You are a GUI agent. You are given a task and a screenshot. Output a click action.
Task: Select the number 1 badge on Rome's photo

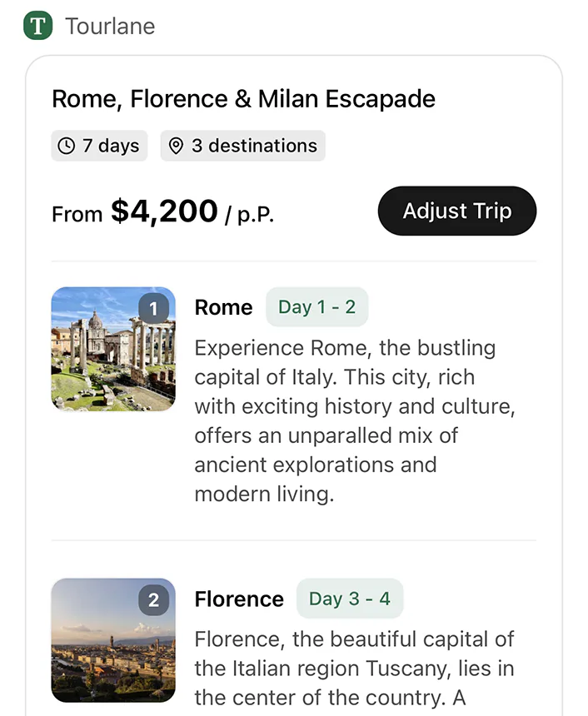[153, 308]
